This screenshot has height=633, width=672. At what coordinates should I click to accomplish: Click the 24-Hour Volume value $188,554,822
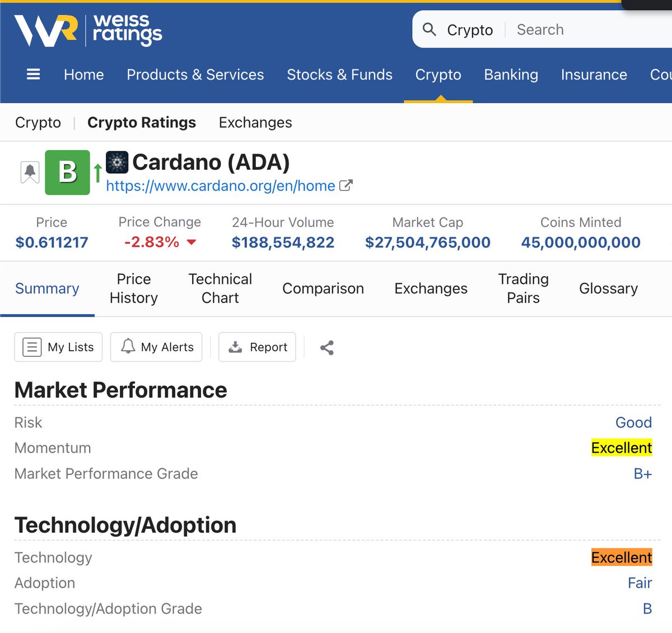283,243
